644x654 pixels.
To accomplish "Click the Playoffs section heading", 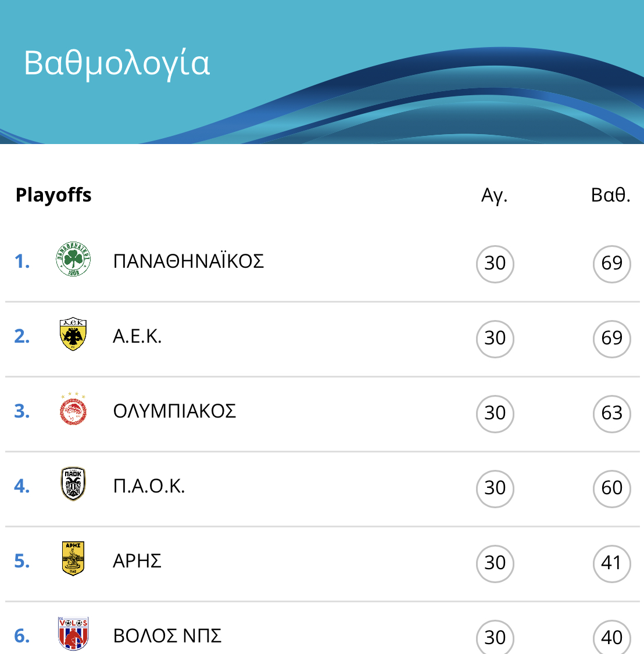I will coord(53,195).
